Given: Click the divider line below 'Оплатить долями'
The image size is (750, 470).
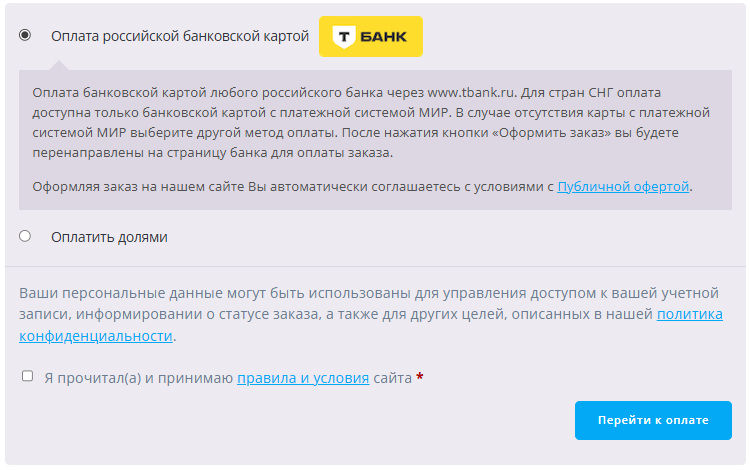Looking at the screenshot, I should point(375,266).
